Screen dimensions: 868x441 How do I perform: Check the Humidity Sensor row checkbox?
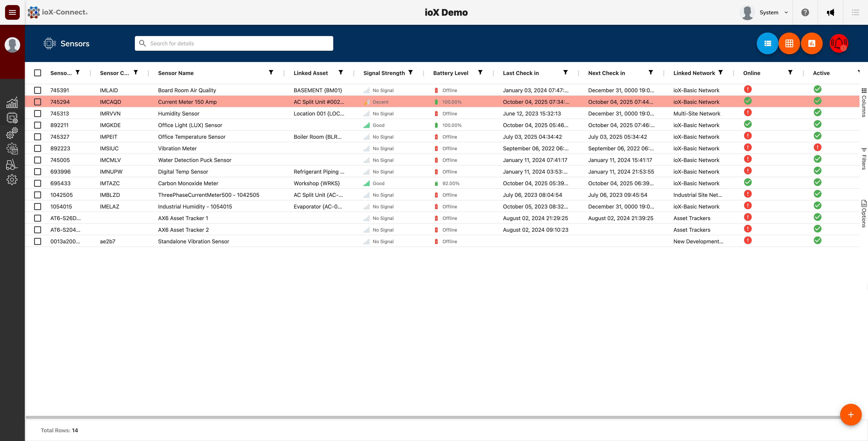[x=38, y=114]
